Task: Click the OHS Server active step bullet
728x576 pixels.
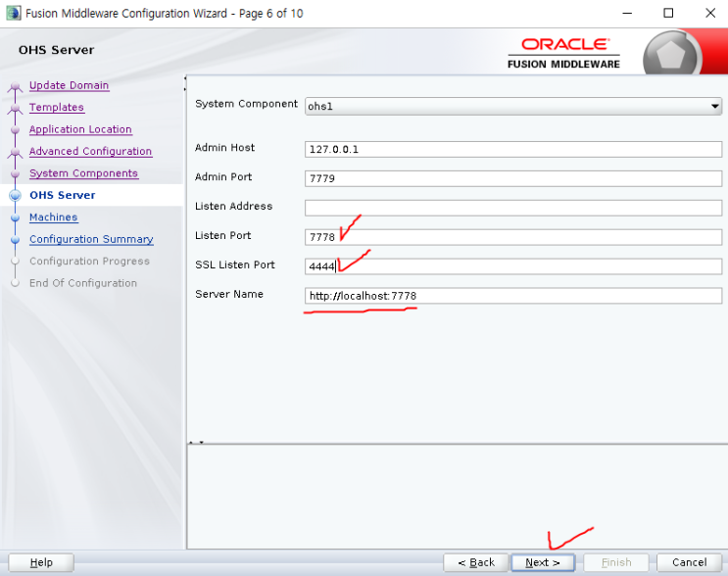Action: pyautogui.click(x=15, y=195)
